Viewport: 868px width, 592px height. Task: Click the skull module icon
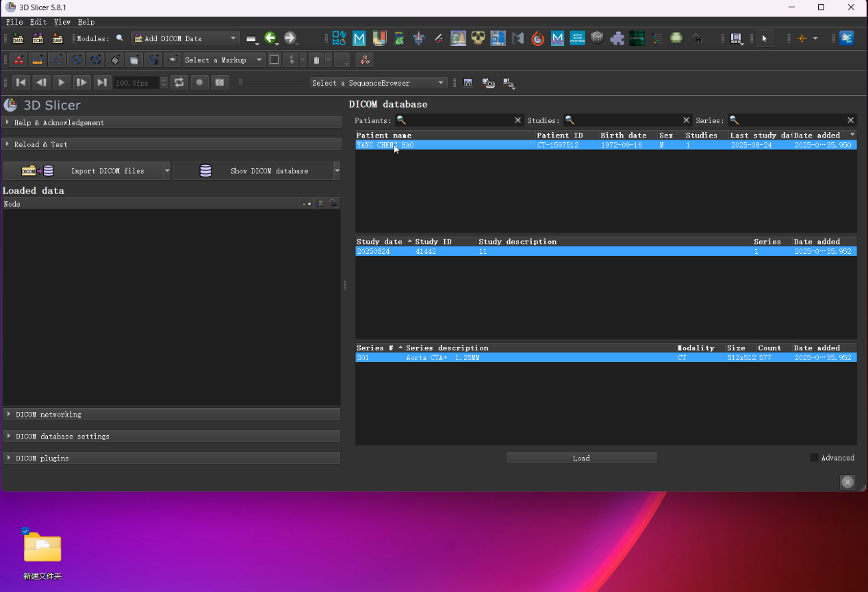point(478,38)
